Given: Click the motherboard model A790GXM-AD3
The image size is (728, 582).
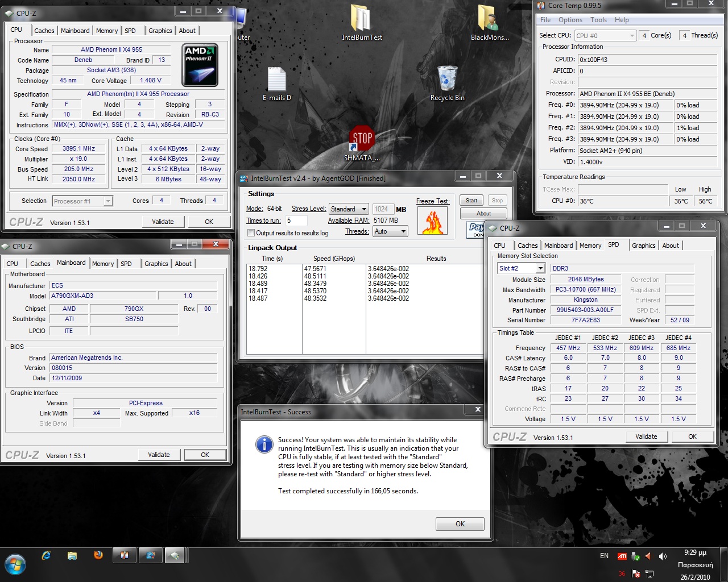Looking at the screenshot, I should point(103,296).
